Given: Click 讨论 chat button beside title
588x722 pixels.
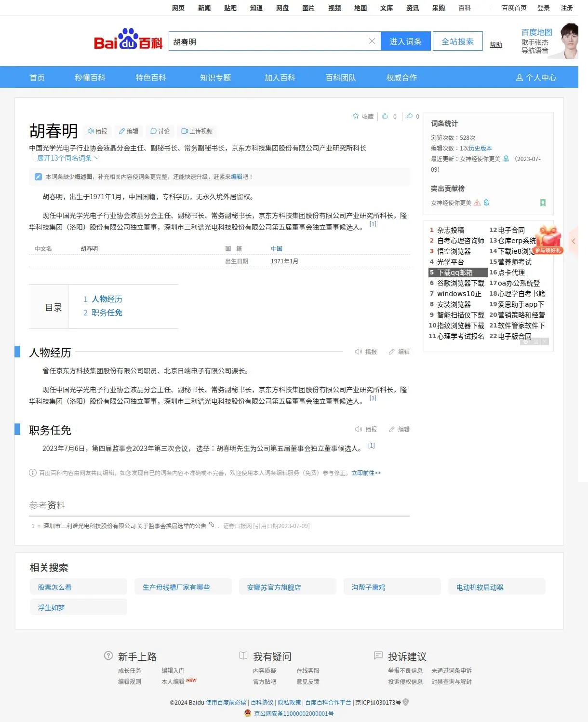Looking at the screenshot, I should coord(160,131).
